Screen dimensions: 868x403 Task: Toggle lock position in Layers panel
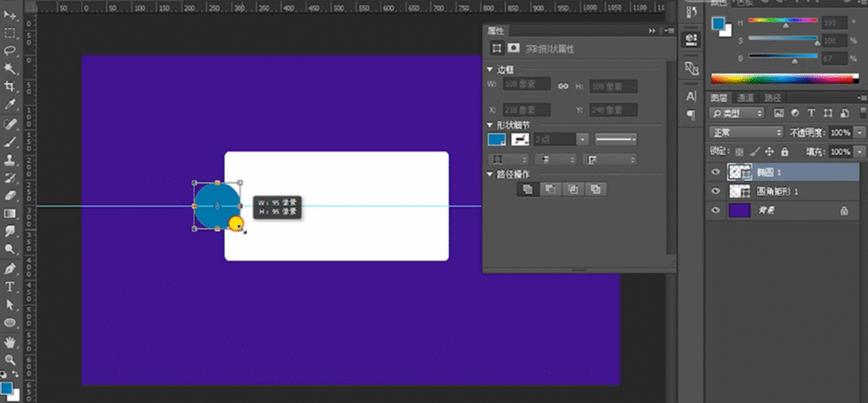pos(770,151)
